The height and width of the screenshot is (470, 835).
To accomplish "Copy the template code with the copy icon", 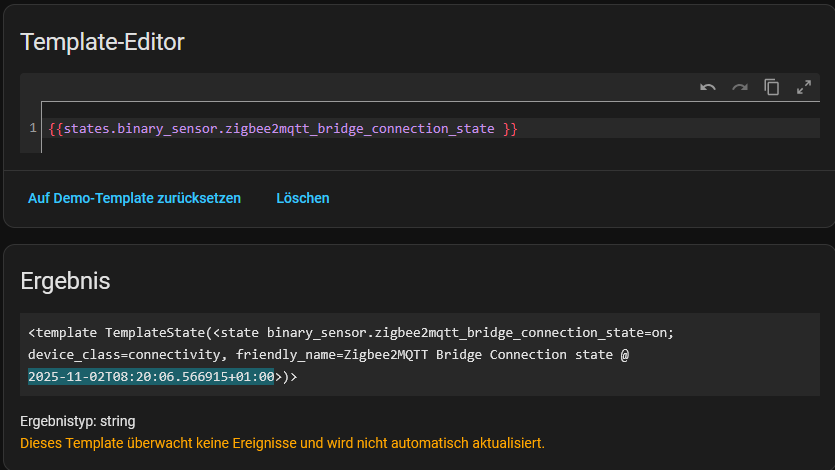I will [772, 87].
